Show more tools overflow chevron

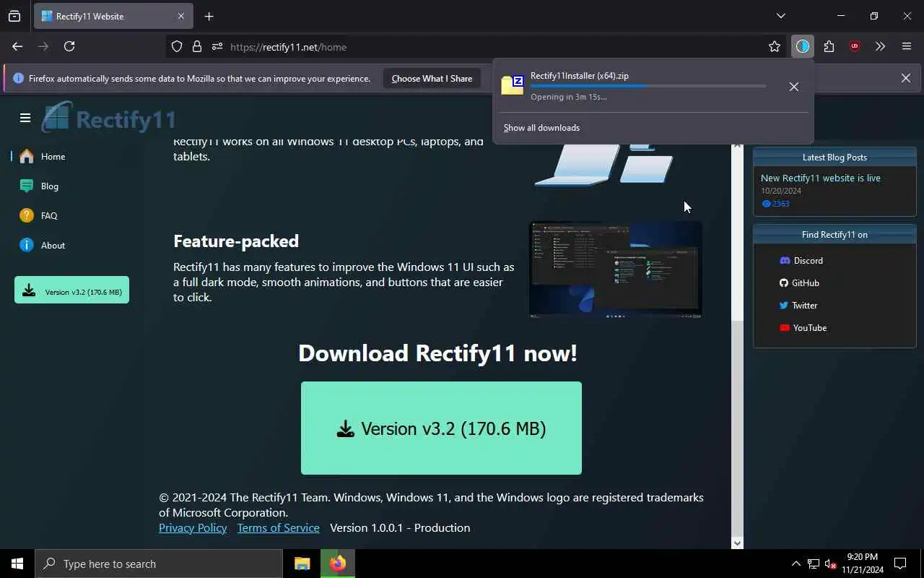point(880,46)
